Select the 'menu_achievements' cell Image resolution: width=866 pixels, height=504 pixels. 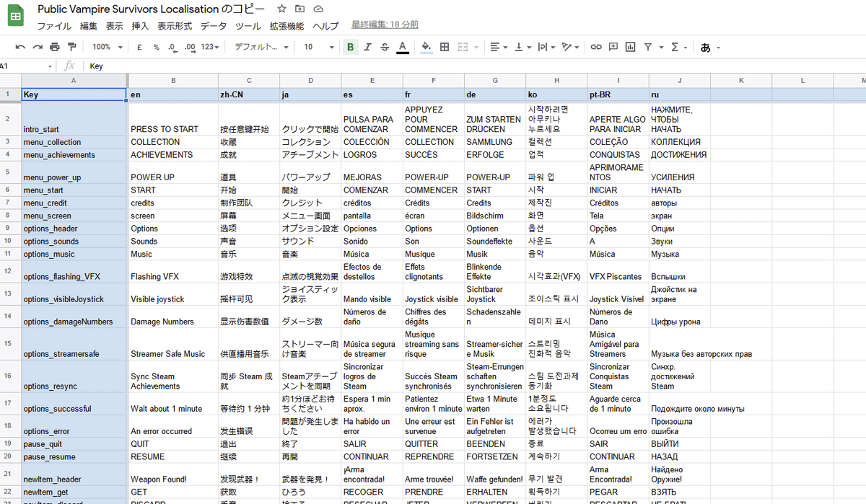click(x=74, y=154)
